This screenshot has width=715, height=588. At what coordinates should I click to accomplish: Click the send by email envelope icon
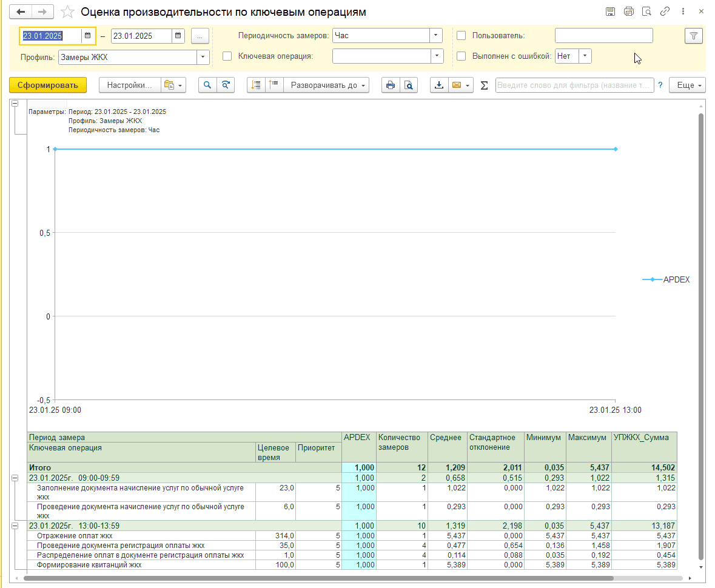click(457, 85)
